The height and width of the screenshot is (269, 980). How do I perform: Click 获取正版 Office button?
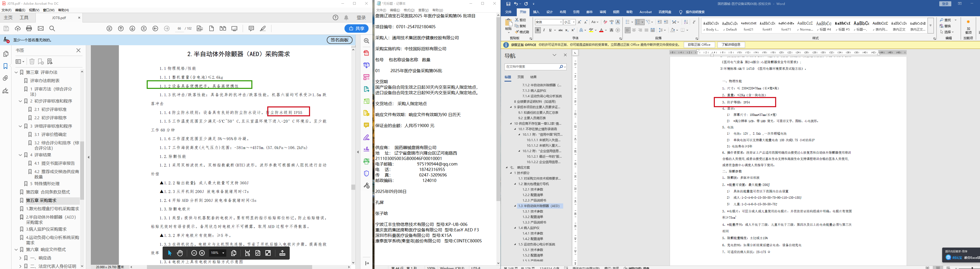pos(699,45)
